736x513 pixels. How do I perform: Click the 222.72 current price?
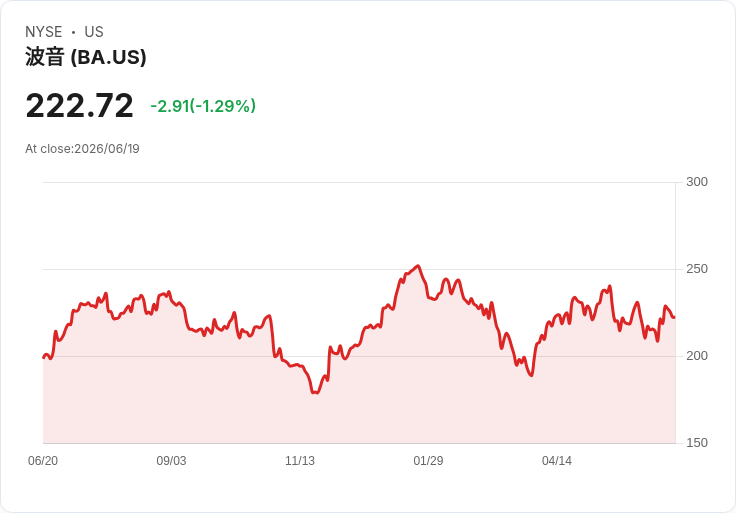79,106
